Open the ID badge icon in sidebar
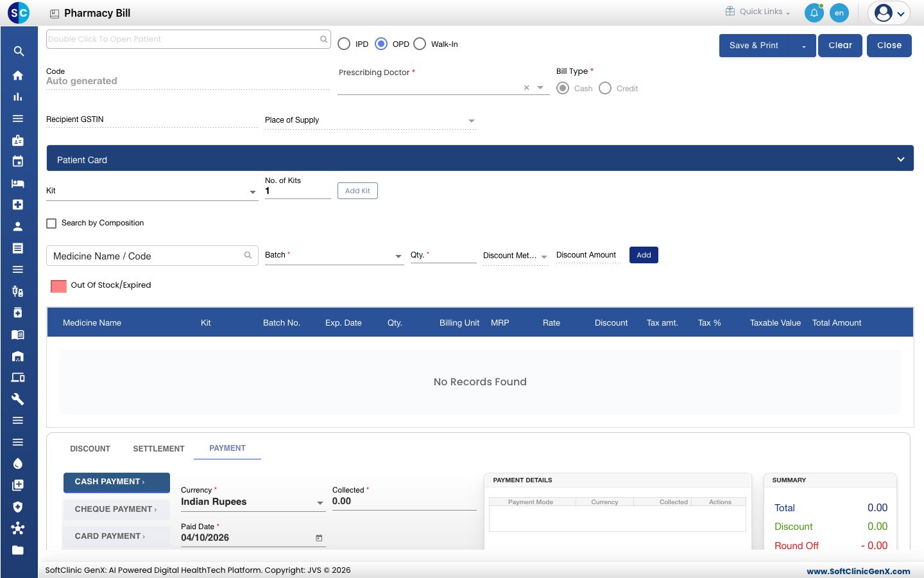 click(x=18, y=140)
